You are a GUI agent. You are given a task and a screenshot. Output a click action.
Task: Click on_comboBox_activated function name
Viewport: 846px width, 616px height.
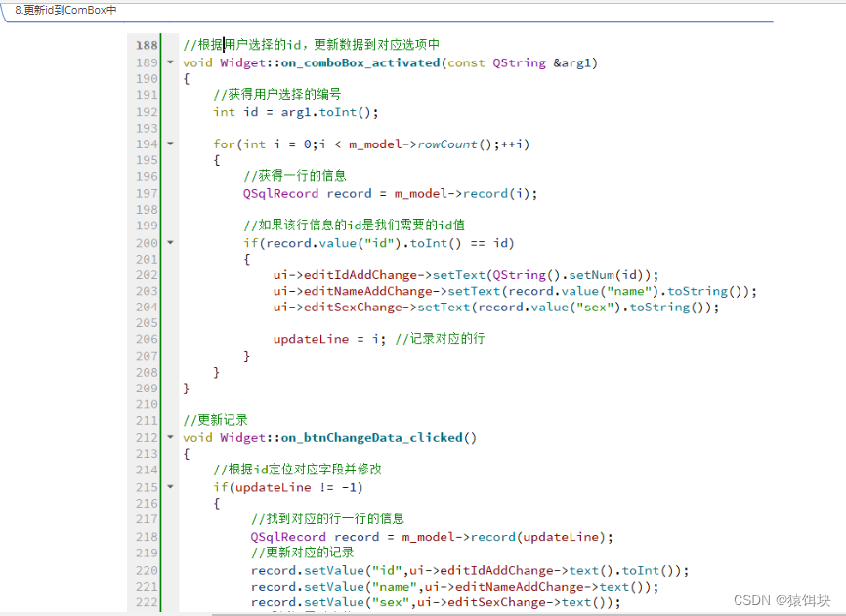tap(360, 63)
